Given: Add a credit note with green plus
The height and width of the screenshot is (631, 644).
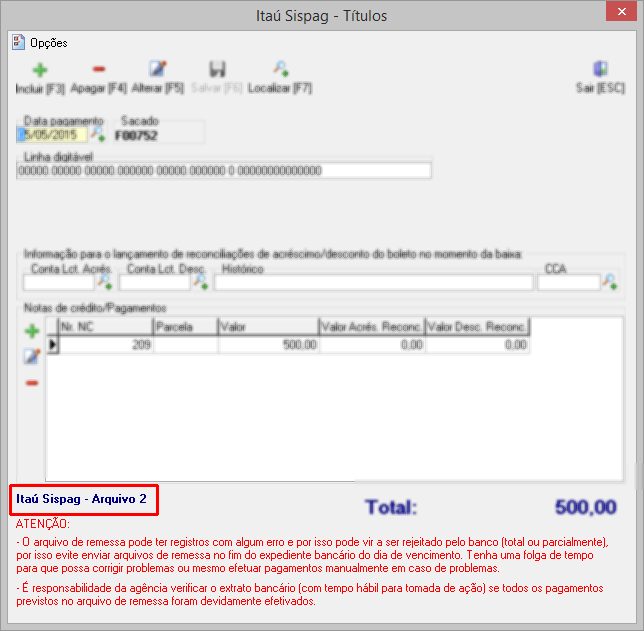Looking at the screenshot, I should (32, 331).
